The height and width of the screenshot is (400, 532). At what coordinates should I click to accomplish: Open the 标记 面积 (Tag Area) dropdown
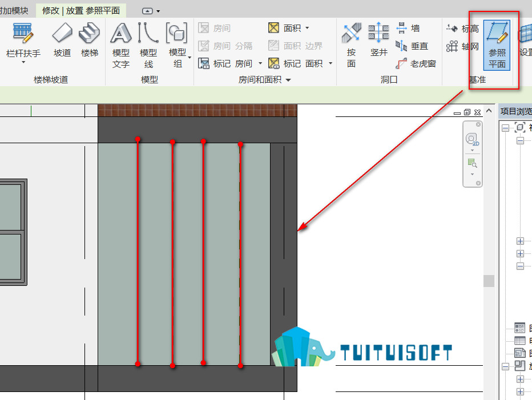331,63
